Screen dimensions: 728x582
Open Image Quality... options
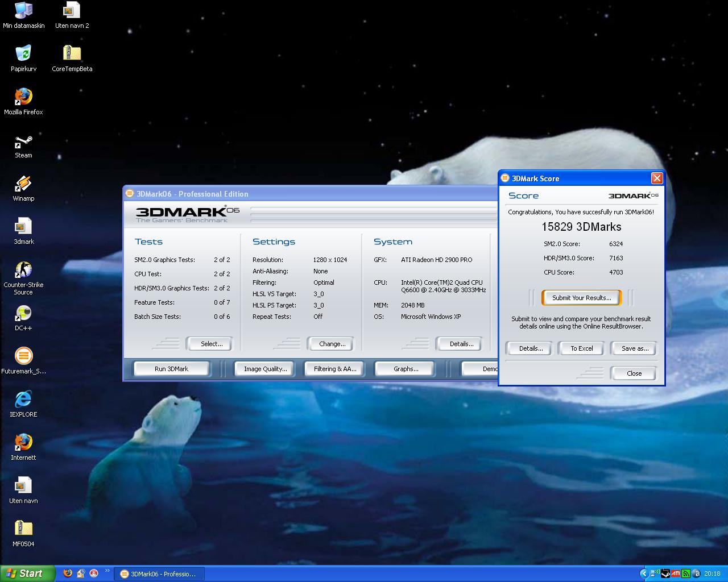(265, 369)
